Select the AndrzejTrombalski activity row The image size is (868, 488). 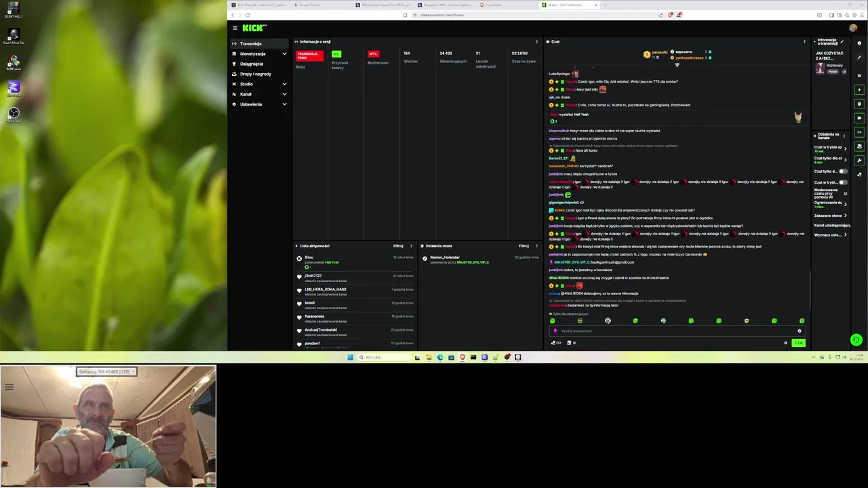point(355,332)
